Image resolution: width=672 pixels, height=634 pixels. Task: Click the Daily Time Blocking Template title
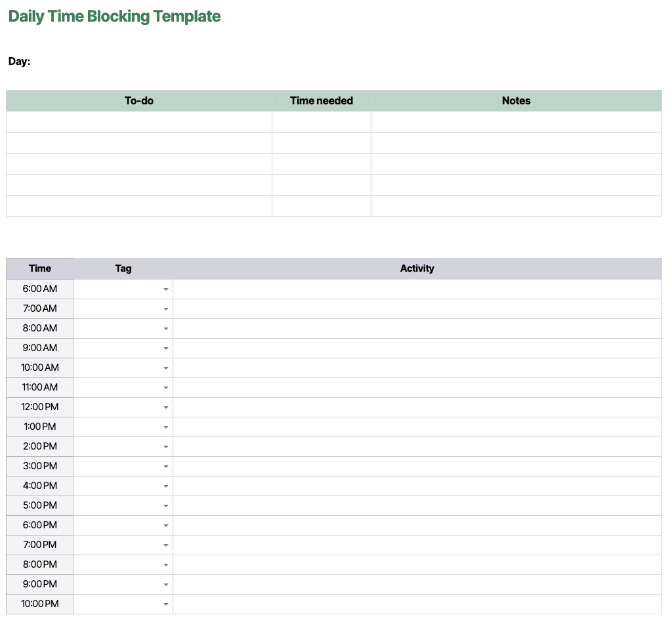114,15
